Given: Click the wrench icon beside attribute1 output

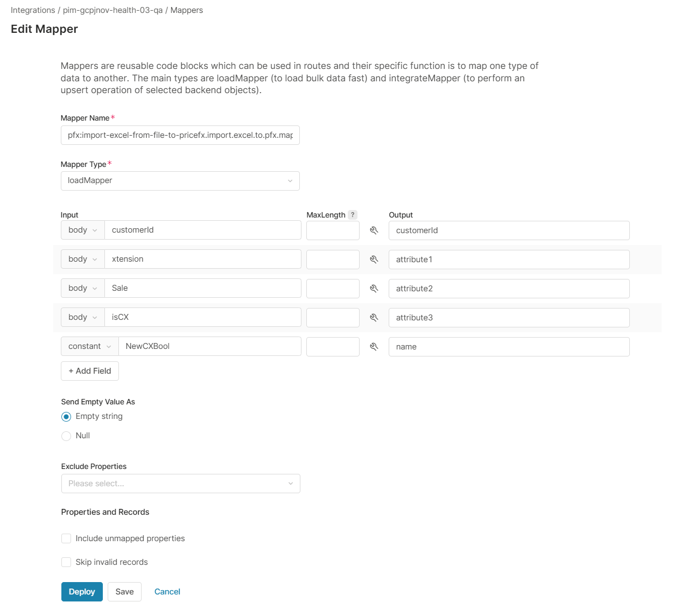Looking at the screenshot, I should click(x=374, y=260).
